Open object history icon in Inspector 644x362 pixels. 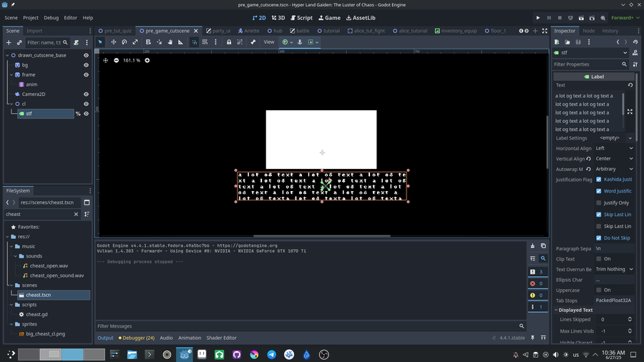tap(635, 42)
